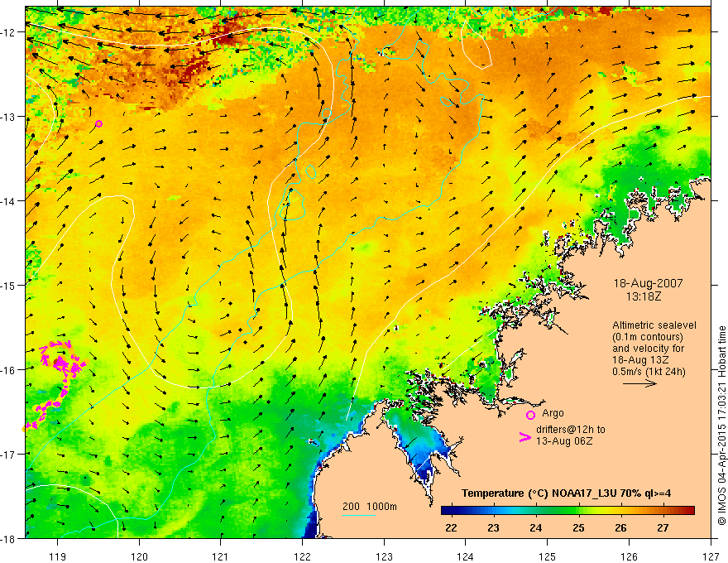This screenshot has width=728, height=563.
Task: Click the '0.5m/s (1kt 24h)' text
Action: click(649, 372)
